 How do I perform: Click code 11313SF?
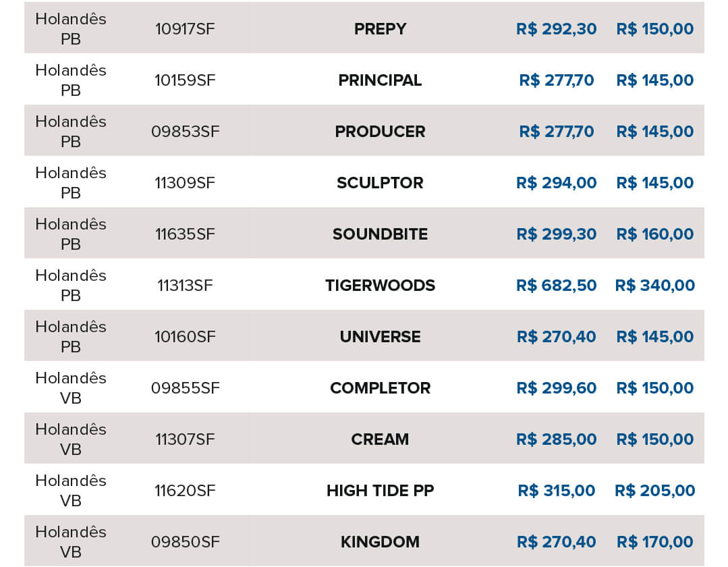185,286
